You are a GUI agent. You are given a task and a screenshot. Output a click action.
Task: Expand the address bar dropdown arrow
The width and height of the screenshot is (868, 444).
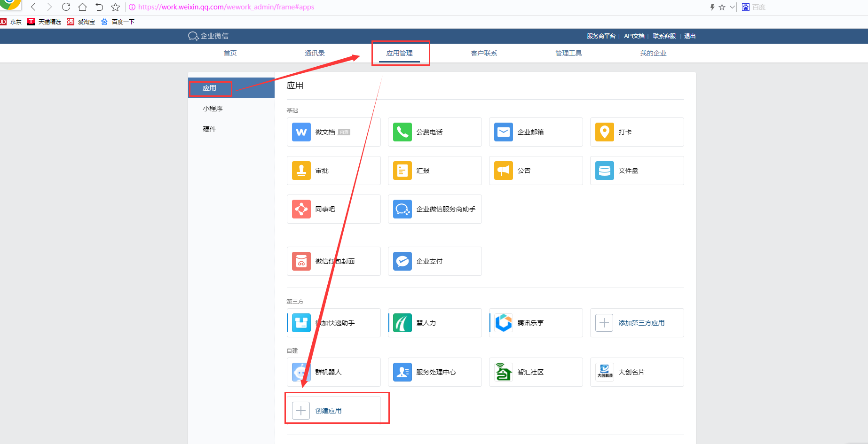pyautogui.click(x=732, y=7)
